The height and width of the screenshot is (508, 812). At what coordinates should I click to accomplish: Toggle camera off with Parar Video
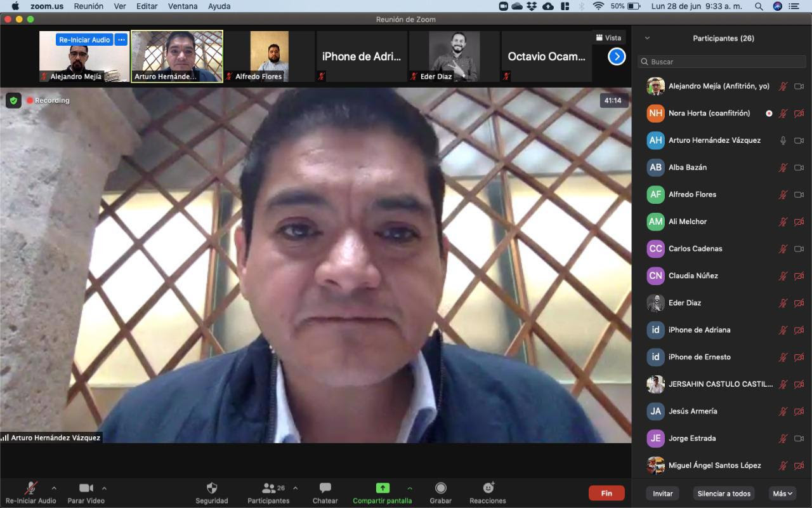(x=86, y=488)
